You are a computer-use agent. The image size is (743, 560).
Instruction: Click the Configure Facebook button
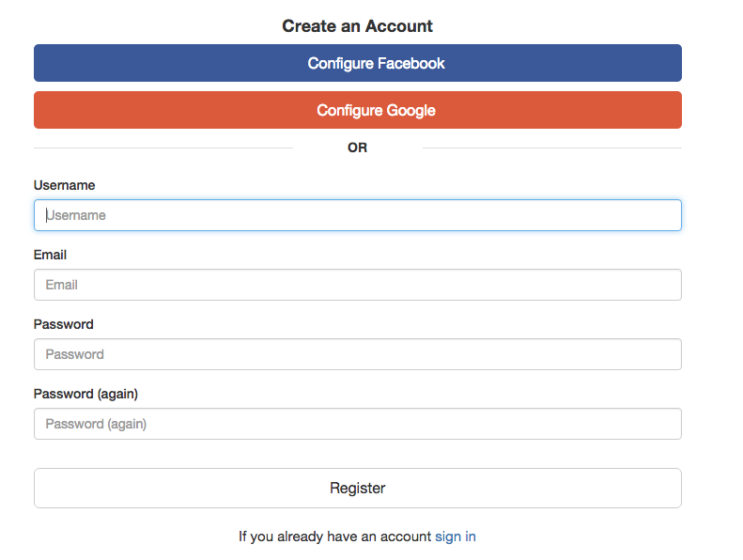(x=358, y=63)
